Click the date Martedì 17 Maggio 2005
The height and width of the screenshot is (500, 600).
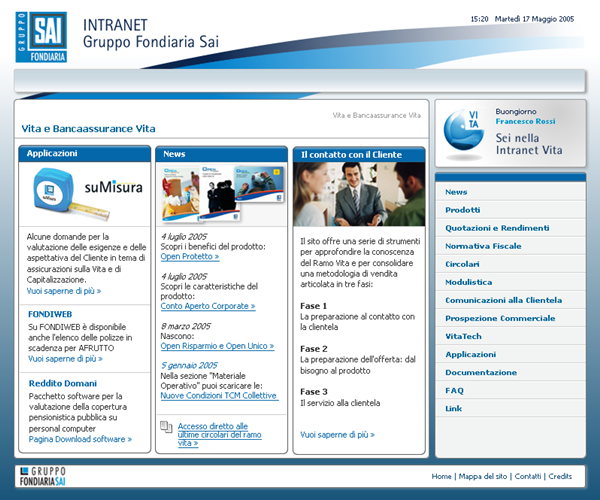534,19
